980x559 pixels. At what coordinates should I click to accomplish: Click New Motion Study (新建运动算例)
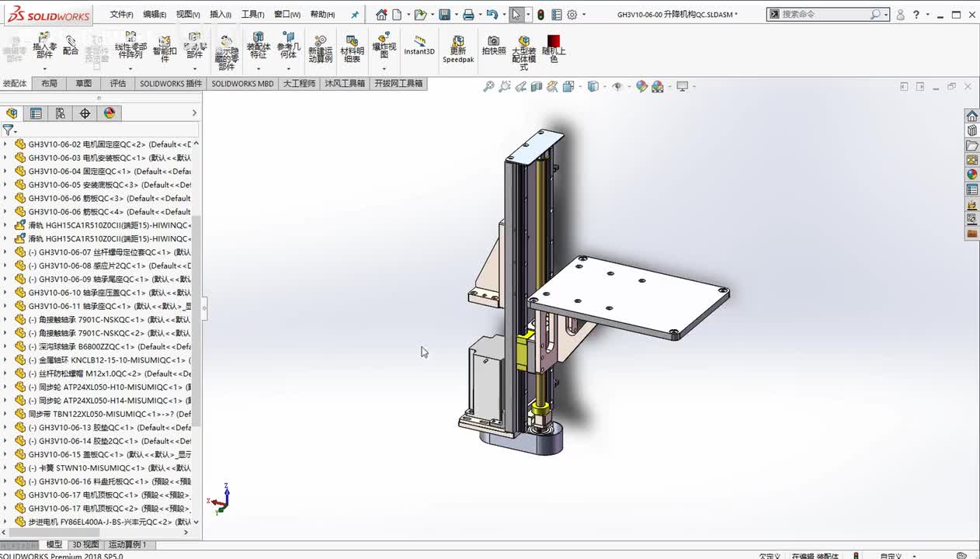click(x=320, y=50)
